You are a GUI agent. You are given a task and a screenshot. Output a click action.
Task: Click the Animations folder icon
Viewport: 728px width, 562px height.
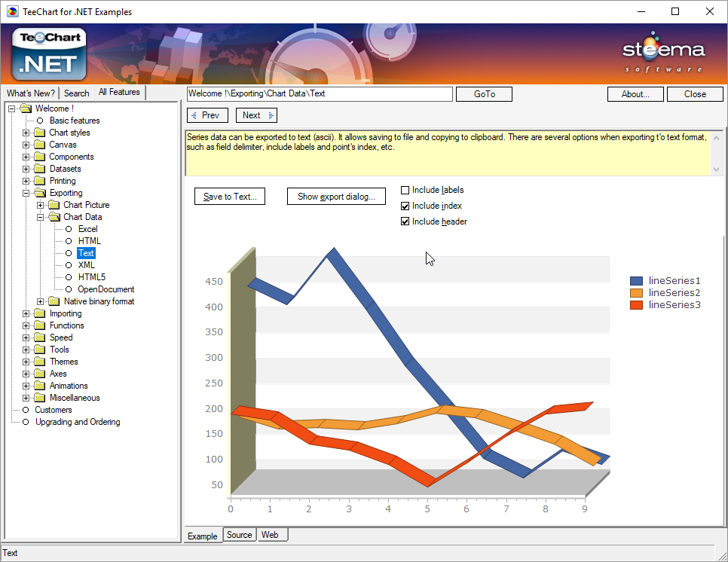(39, 386)
